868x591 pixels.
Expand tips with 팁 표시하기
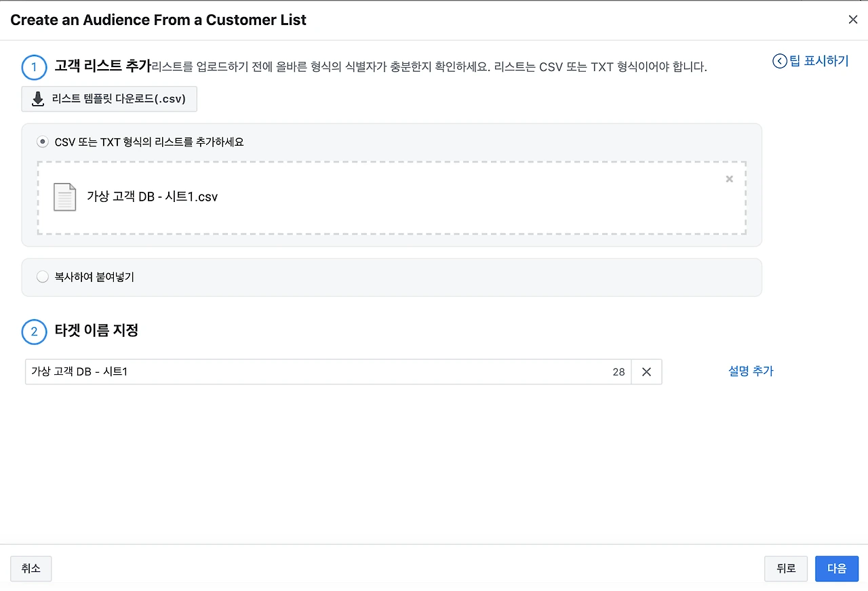pos(811,61)
